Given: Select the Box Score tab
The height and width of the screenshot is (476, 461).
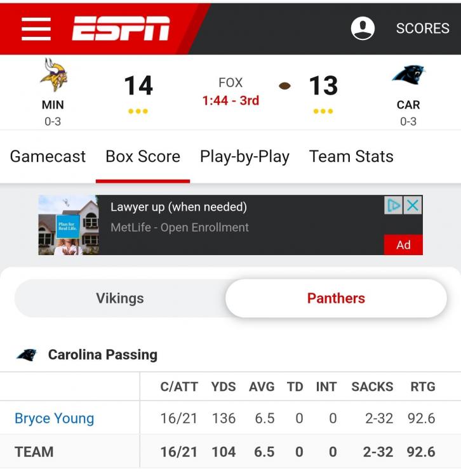Looking at the screenshot, I should tap(143, 157).
